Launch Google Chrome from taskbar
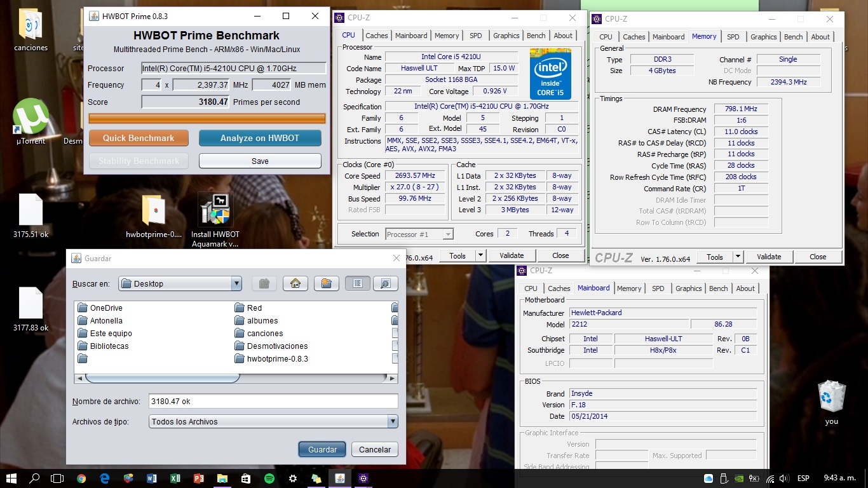Screen dimensions: 868x488 click(81, 478)
